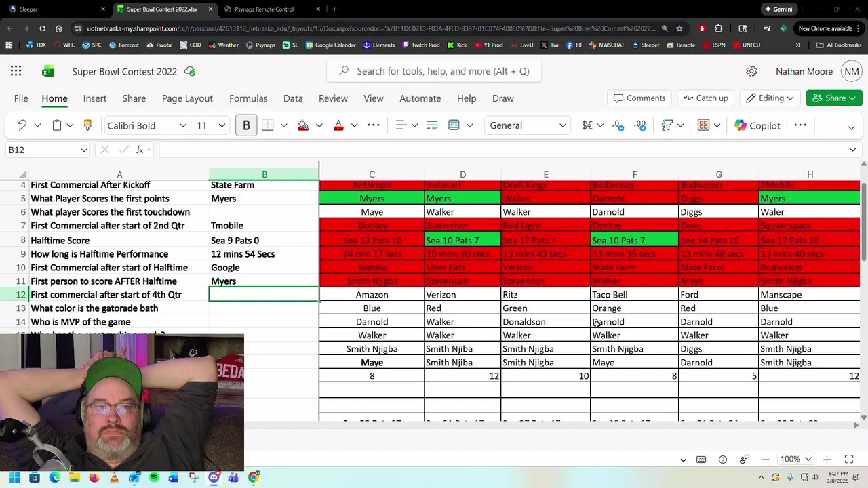
Task: Open the File menu
Action: click(x=21, y=98)
